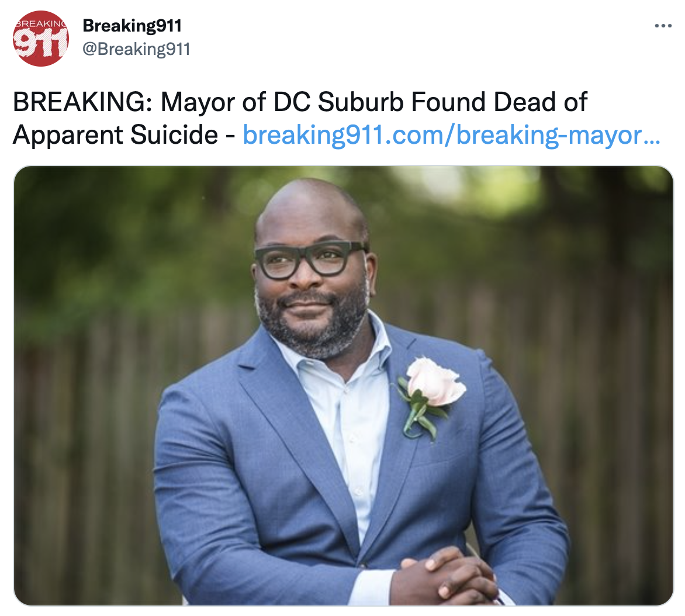Follow the breaking911.com/breaking-mayor link

pyautogui.click(x=451, y=134)
